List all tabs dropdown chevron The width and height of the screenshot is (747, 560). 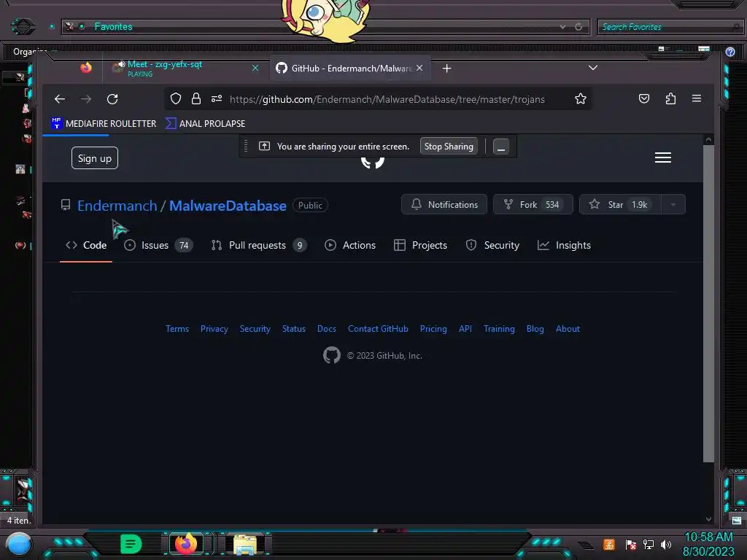click(x=592, y=68)
